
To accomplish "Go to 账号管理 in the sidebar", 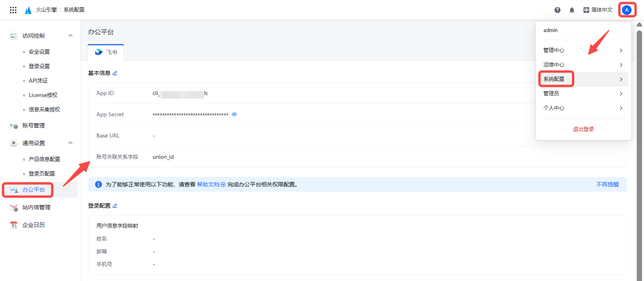I will click(x=34, y=125).
